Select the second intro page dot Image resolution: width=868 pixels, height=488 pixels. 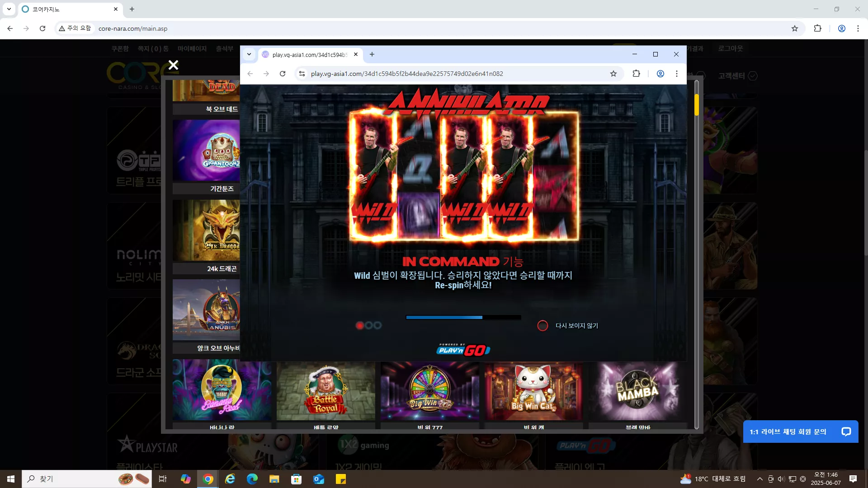coord(369,325)
